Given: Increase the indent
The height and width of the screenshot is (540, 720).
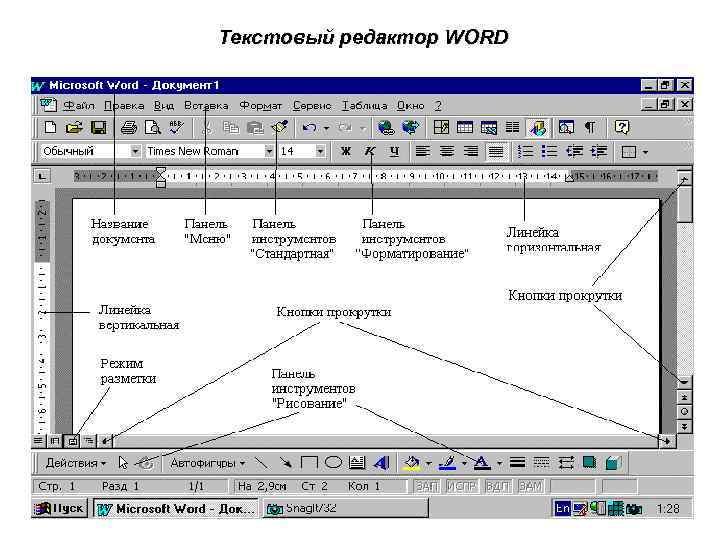Looking at the screenshot, I should [x=598, y=151].
